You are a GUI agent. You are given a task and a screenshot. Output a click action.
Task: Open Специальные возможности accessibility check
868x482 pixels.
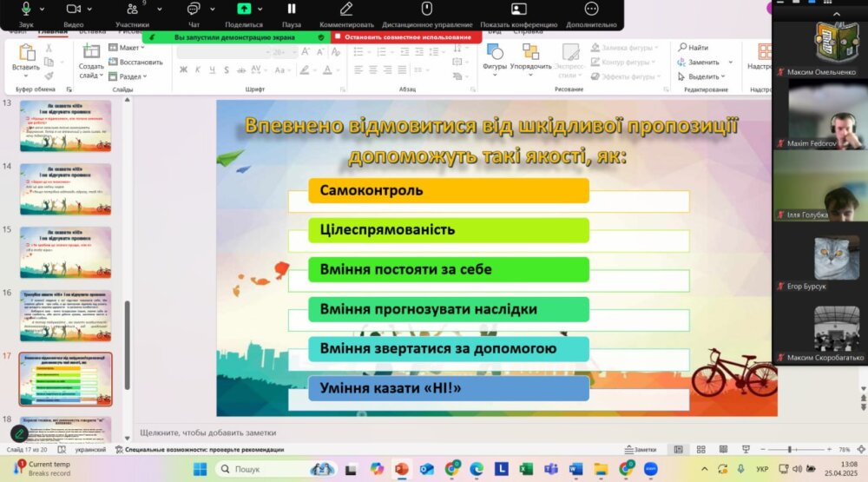click(x=200, y=450)
